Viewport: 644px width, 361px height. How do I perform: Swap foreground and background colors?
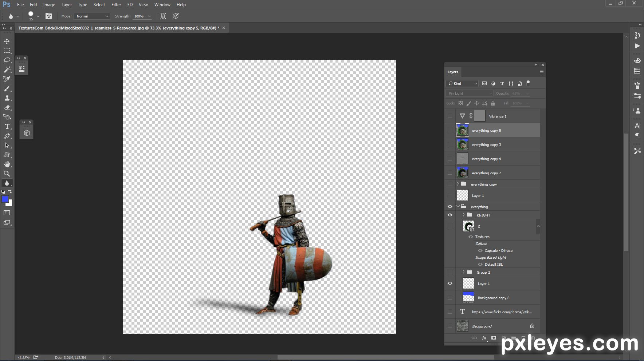(x=10, y=191)
